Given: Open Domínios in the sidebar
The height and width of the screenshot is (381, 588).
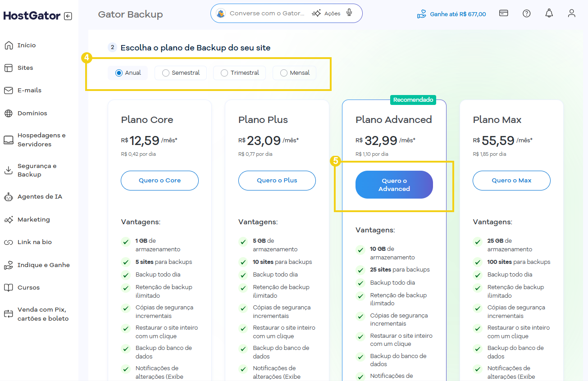Looking at the screenshot, I should pos(32,113).
